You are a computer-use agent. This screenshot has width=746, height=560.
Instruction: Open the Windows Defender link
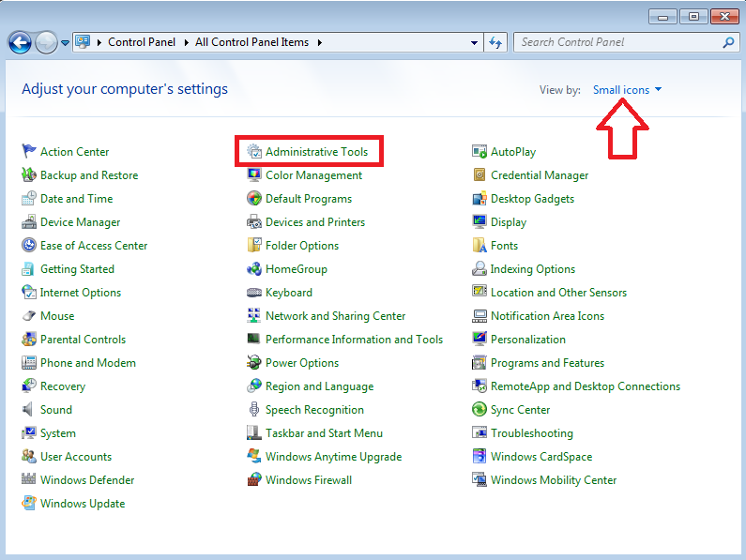coord(87,479)
